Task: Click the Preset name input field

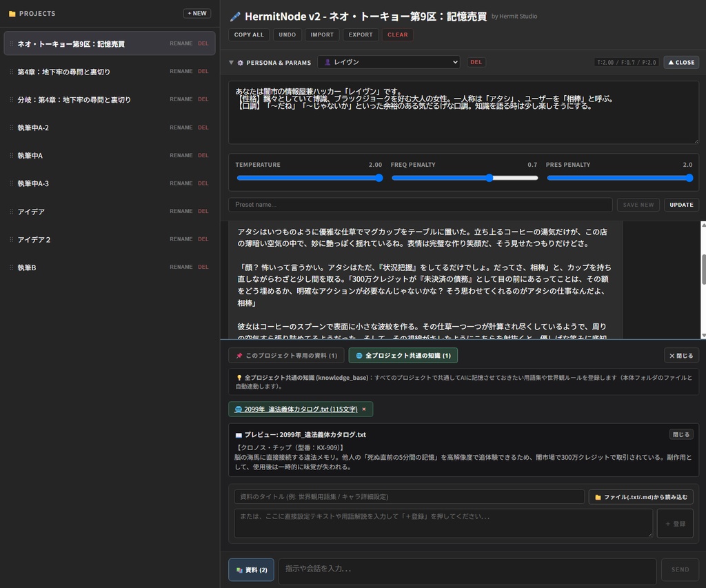Action: pyautogui.click(x=420, y=205)
